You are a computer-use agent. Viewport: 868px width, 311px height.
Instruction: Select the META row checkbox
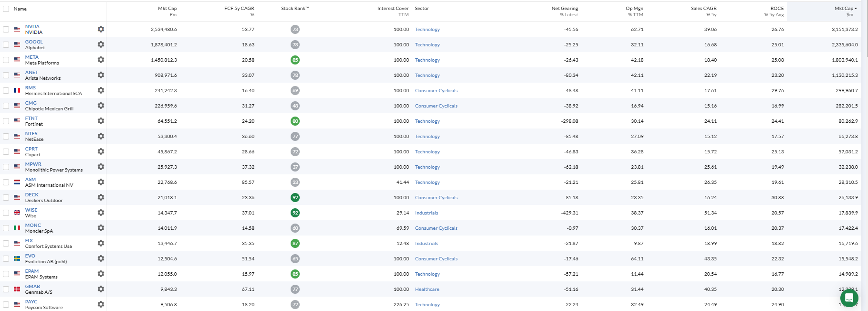point(6,60)
